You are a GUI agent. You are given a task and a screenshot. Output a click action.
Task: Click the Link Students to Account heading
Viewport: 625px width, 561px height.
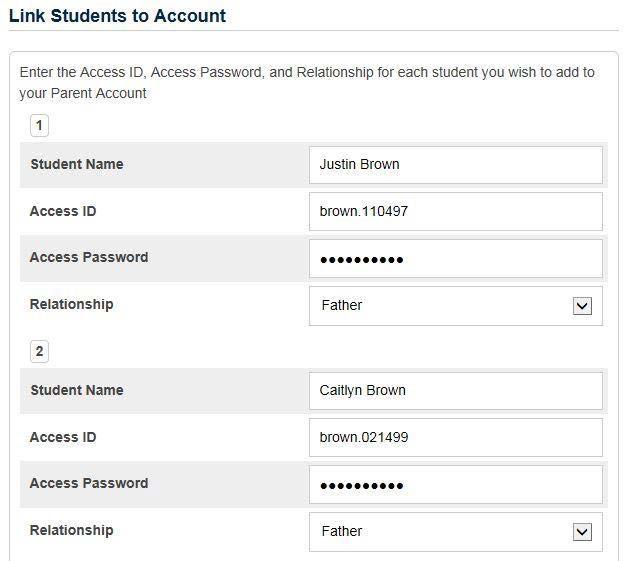click(117, 16)
